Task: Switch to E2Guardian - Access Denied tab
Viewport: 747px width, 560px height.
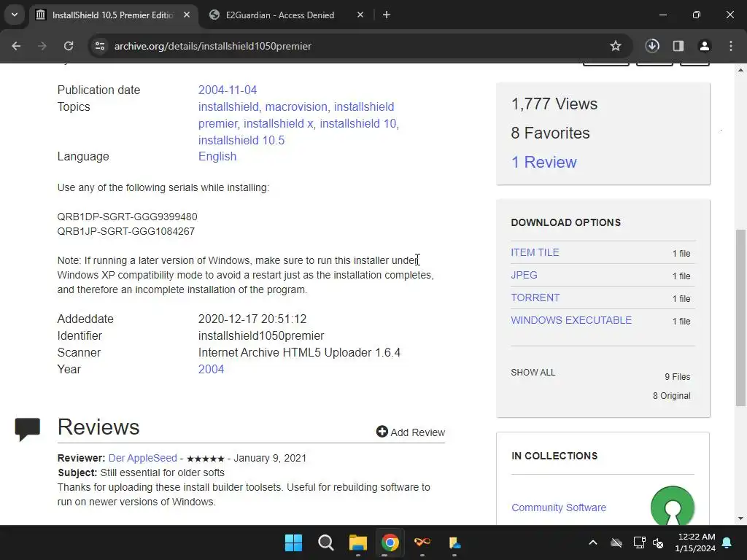Action: pos(279,15)
